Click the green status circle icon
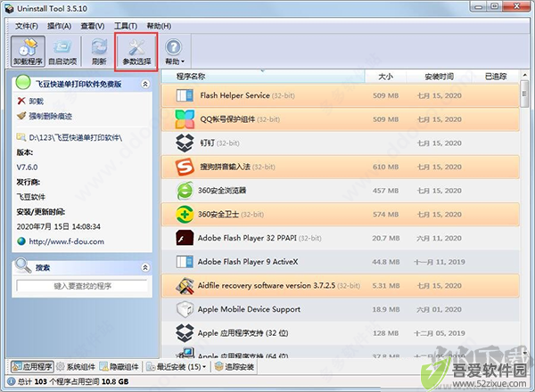Viewport: 535px width, 392px height. click(x=23, y=82)
